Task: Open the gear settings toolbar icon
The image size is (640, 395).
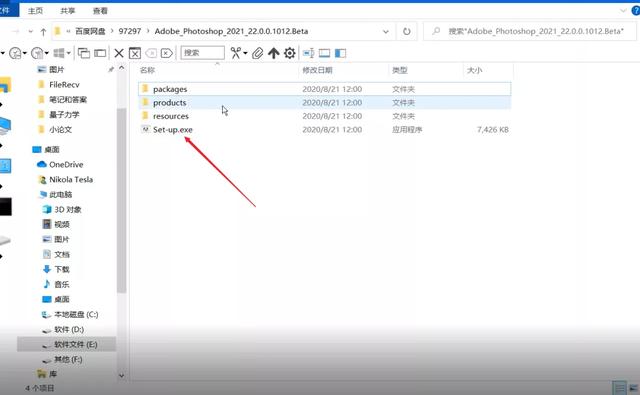Action: click(x=289, y=53)
